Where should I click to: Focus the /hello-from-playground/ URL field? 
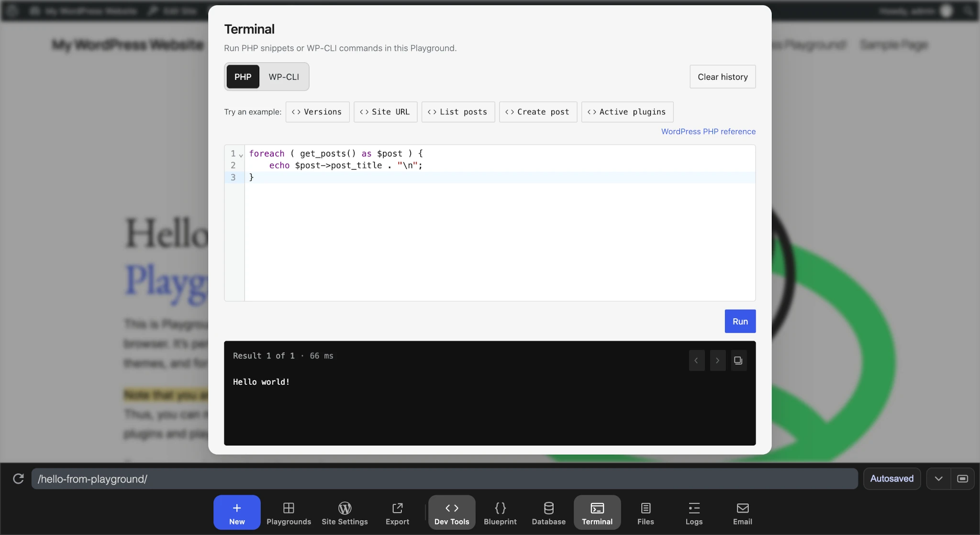[x=444, y=479]
